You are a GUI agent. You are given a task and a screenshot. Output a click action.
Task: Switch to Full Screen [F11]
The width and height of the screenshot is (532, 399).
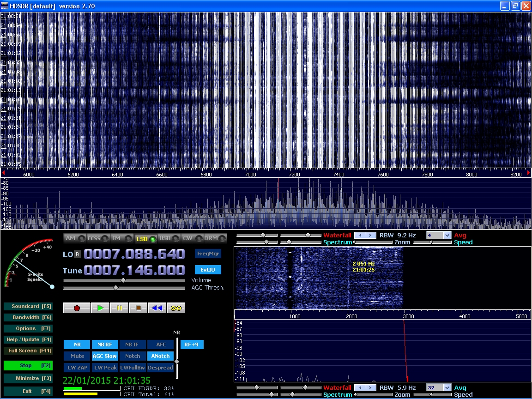(x=28, y=351)
